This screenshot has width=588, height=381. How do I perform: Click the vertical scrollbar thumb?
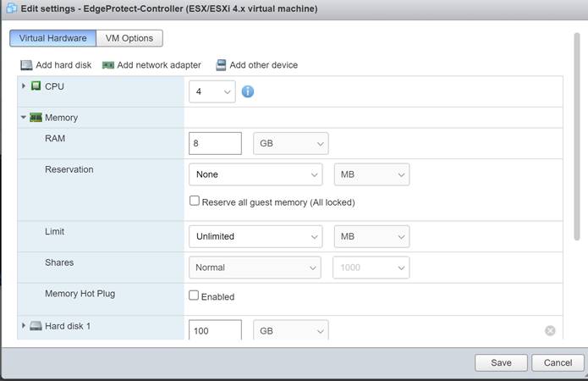[577, 136]
